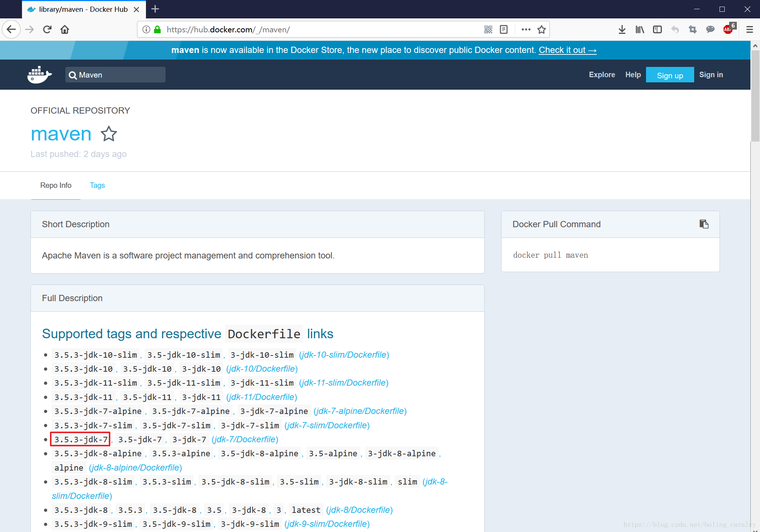Open jdk-11/Dockerfile link
The height and width of the screenshot is (532, 760).
(262, 397)
